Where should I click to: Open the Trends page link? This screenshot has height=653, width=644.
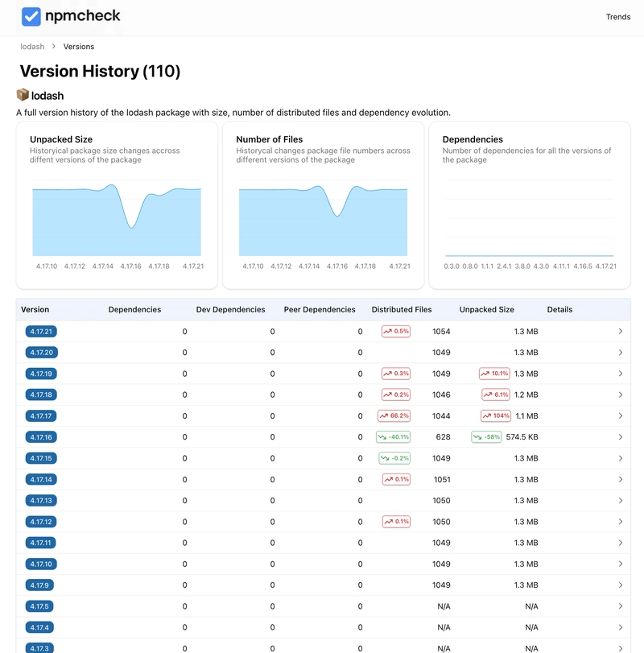617,17
